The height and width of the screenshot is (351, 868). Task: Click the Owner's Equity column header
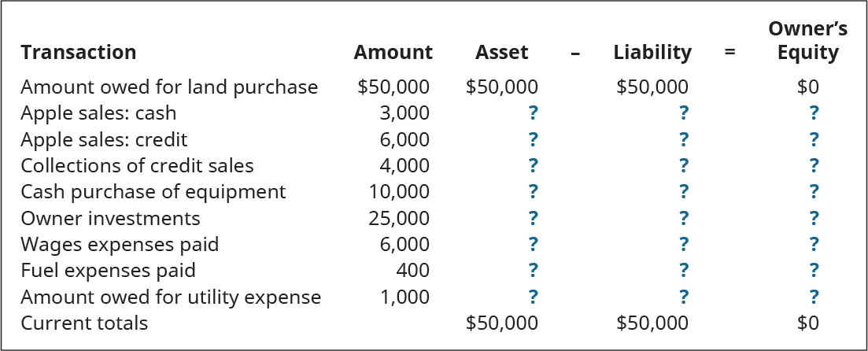click(x=807, y=41)
